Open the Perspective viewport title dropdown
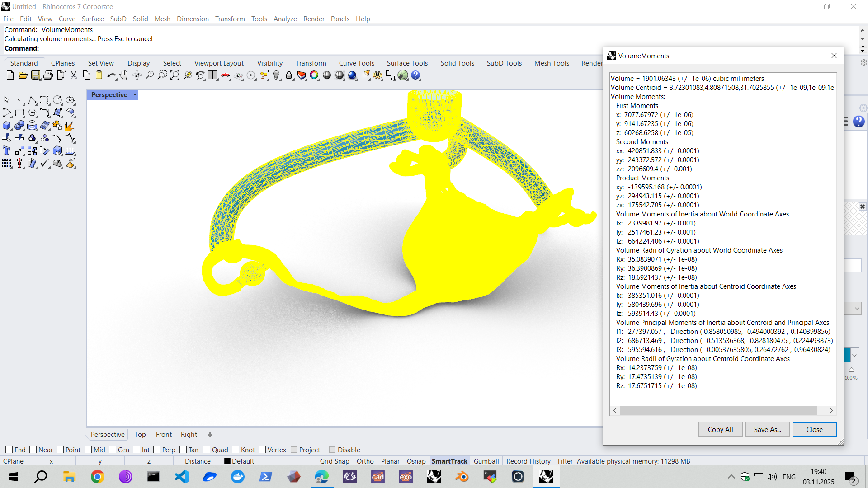Image resolution: width=868 pixels, height=488 pixels. [x=135, y=95]
